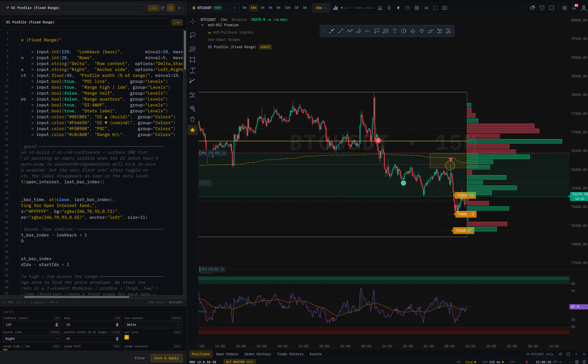Refresh the positions panel
The width and height of the screenshot is (588, 364).
click(x=560, y=354)
